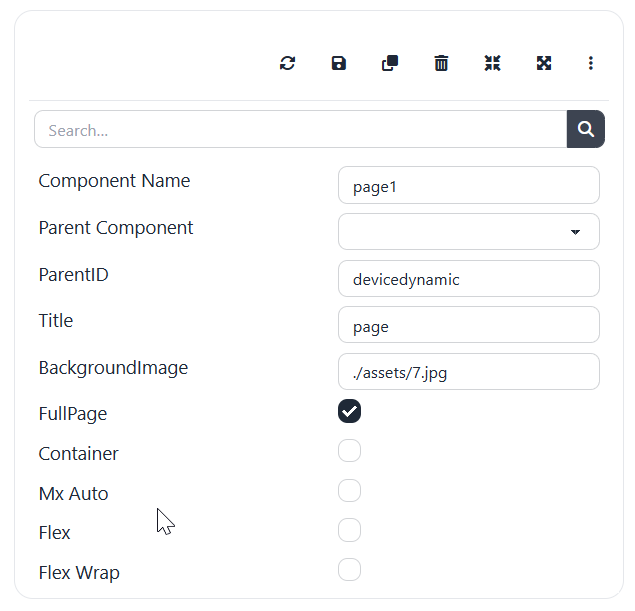Focus the Search text box
Viewport: 635px width, 611px height.
click(300, 130)
